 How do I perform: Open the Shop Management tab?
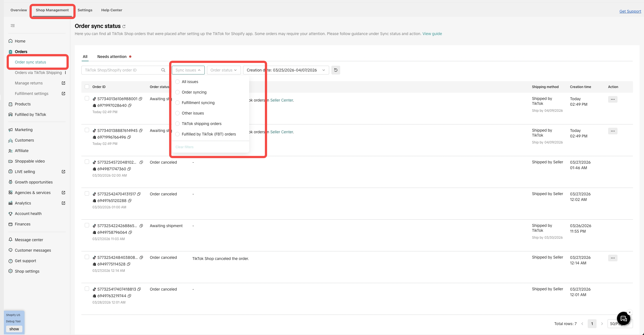coord(52,10)
